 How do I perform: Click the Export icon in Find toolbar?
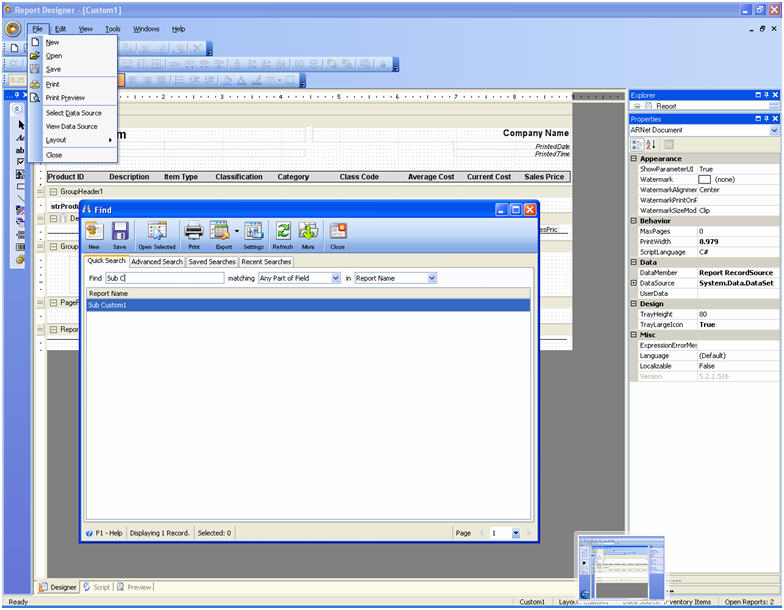point(221,234)
